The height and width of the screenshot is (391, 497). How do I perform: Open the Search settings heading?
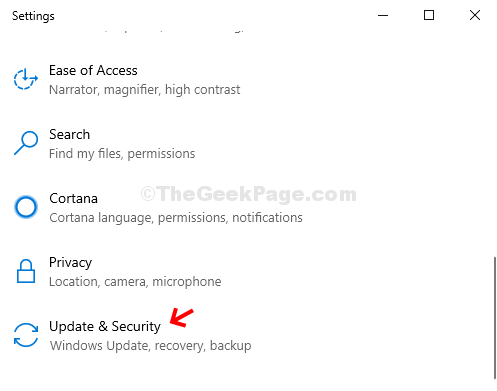click(x=69, y=134)
